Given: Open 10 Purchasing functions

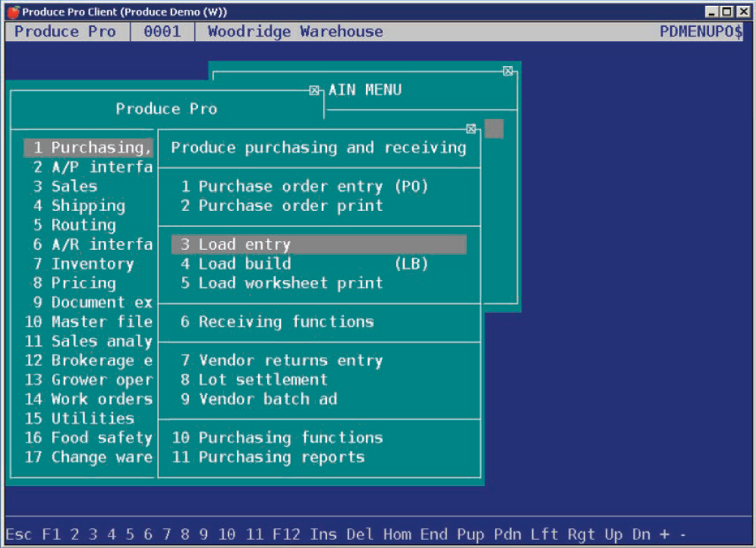Looking at the screenshot, I should pos(278,437).
